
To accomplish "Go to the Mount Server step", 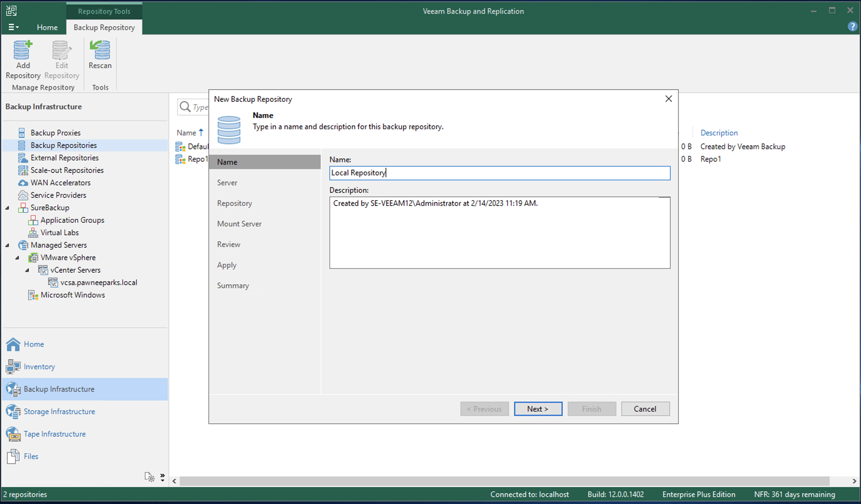I will click(239, 224).
